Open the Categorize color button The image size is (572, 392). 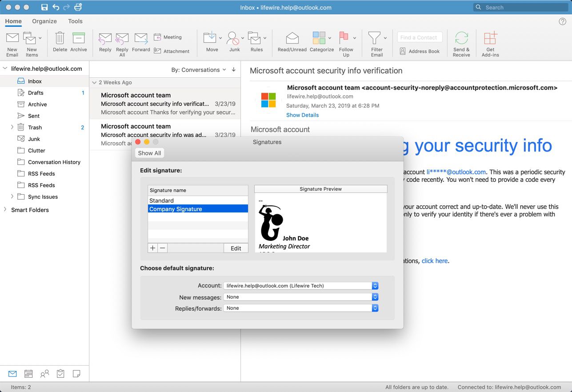coord(321,42)
